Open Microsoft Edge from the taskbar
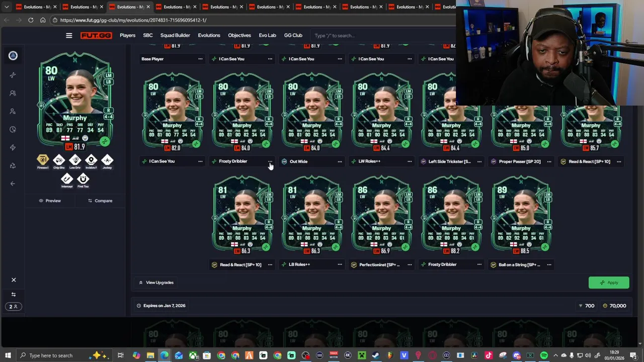The width and height of the screenshot is (644, 362). (165, 355)
